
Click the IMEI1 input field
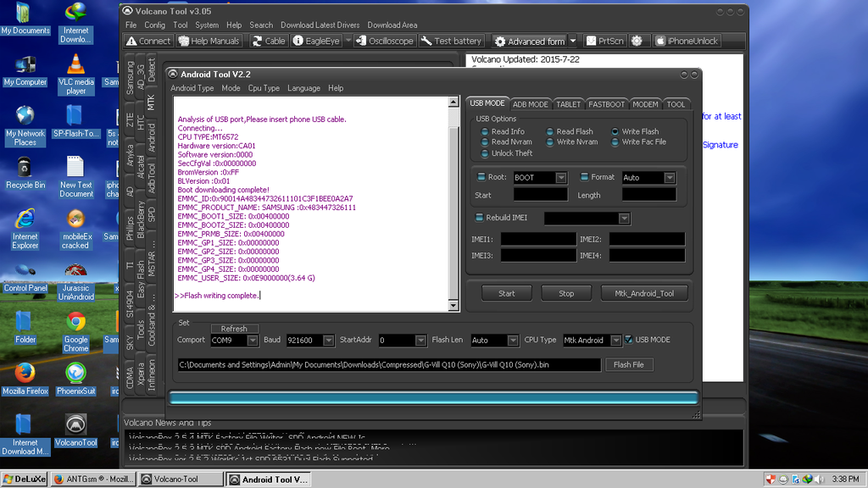(537, 240)
